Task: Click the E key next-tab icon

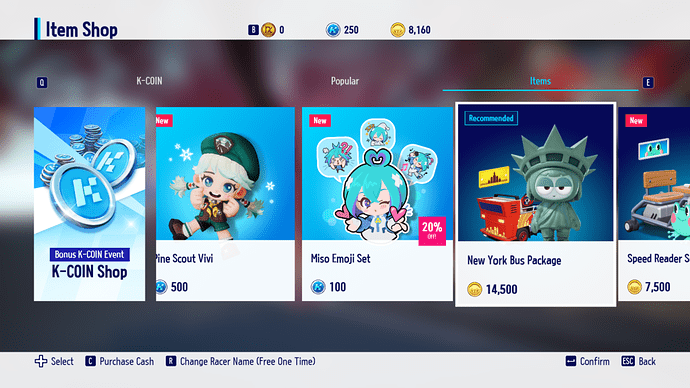Action: (x=648, y=82)
